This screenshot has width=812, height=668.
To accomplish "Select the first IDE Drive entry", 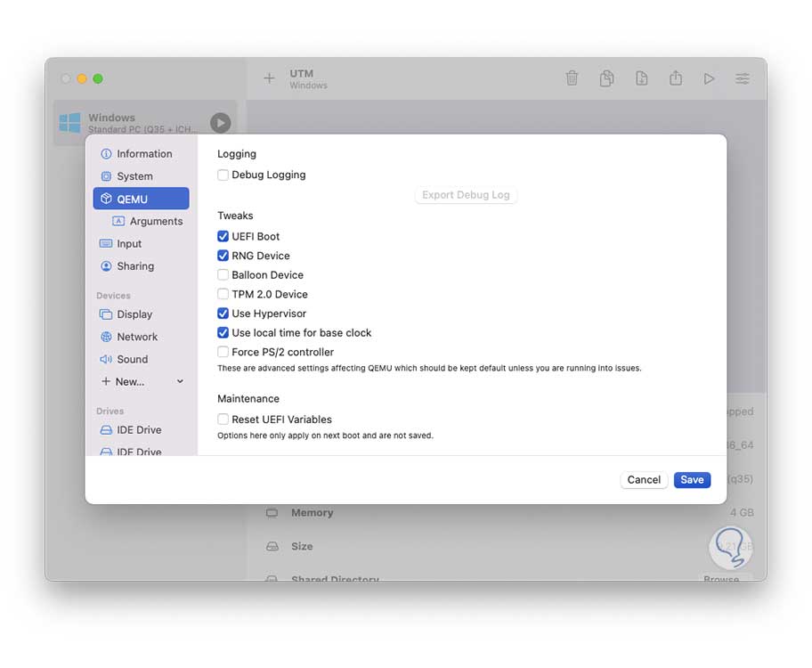I will (x=141, y=430).
